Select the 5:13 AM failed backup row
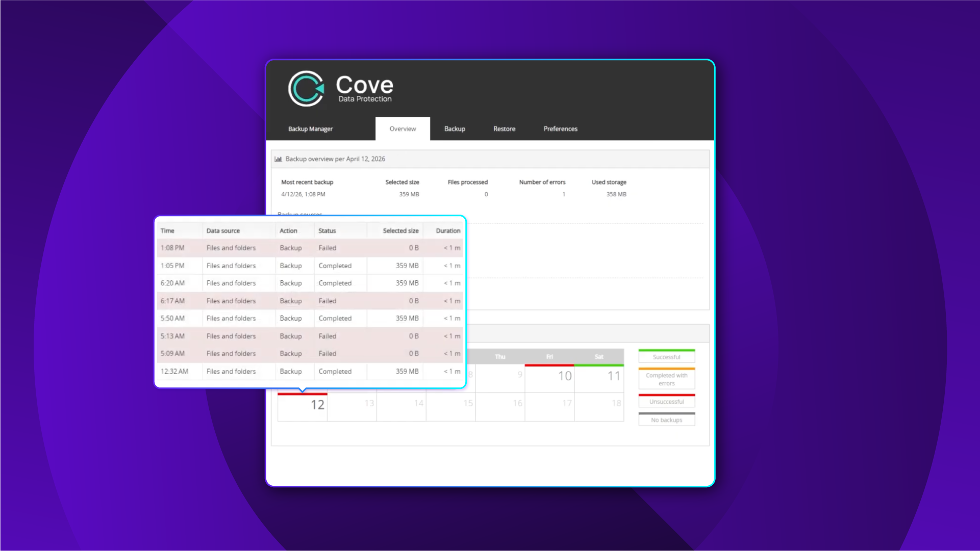The height and width of the screenshot is (551, 980). tap(310, 336)
